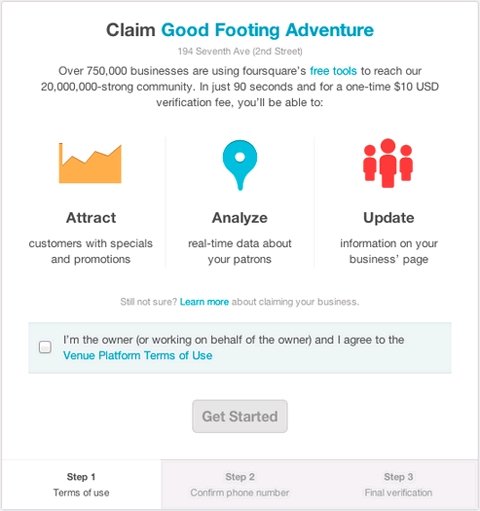
Task: Click the Good Footing Adventure venue title
Action: click(x=267, y=30)
